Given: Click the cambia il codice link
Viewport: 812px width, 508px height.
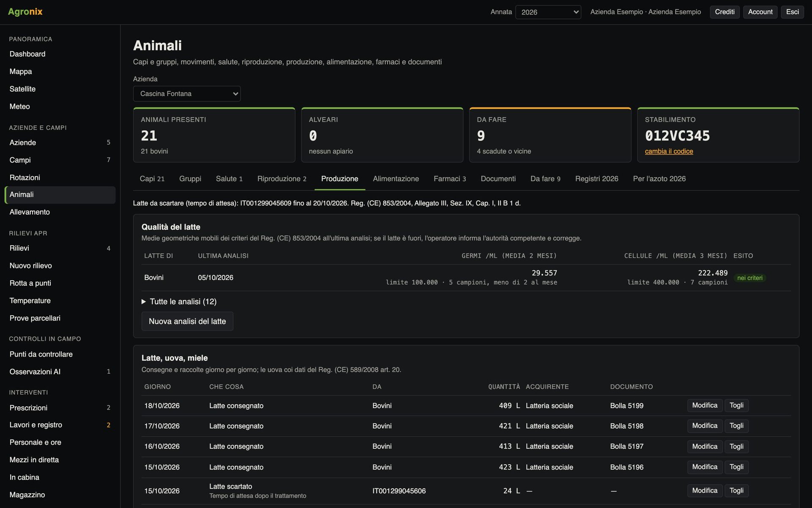Looking at the screenshot, I should click(x=669, y=151).
